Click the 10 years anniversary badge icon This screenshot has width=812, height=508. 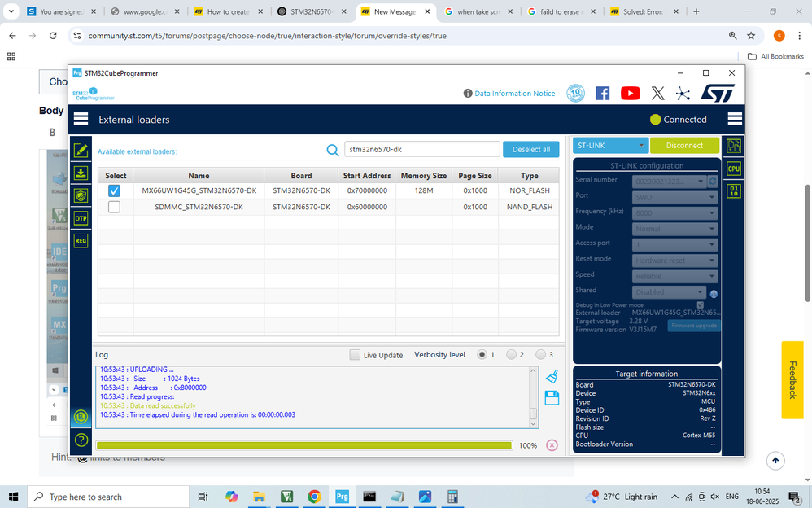pyautogui.click(x=575, y=94)
